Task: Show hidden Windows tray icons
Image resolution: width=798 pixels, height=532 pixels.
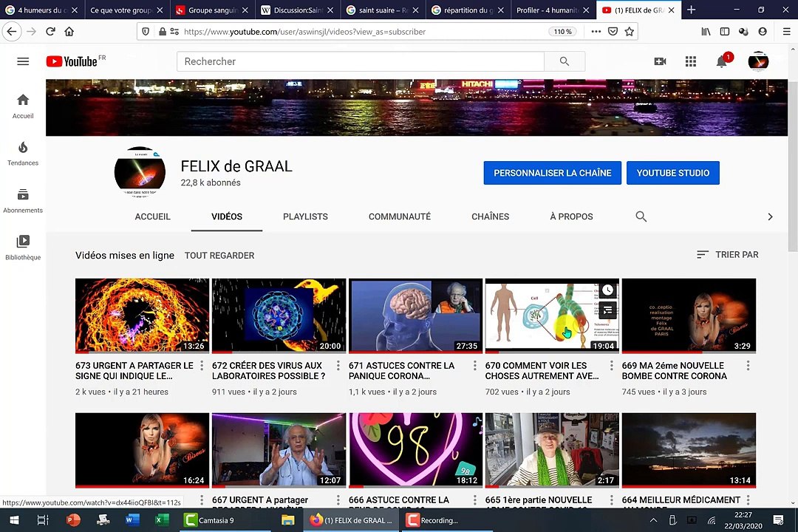Action: [x=653, y=520]
